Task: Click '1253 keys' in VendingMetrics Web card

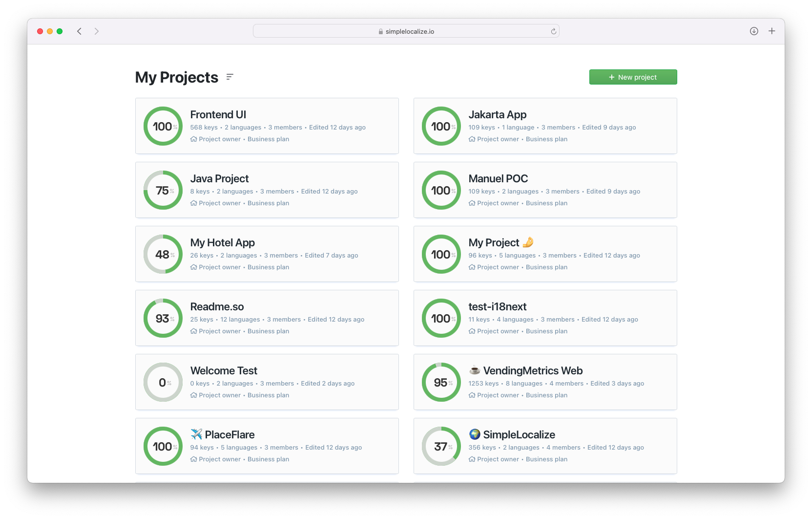Action: (x=483, y=384)
